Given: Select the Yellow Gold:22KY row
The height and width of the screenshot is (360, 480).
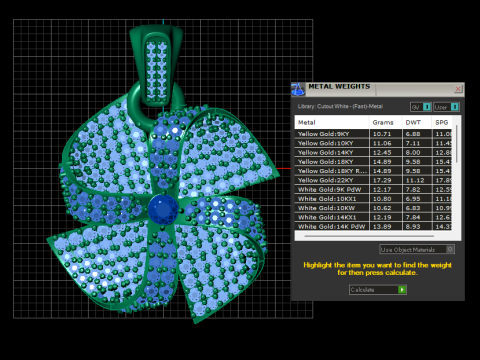Looking at the screenshot, I should click(x=373, y=180).
